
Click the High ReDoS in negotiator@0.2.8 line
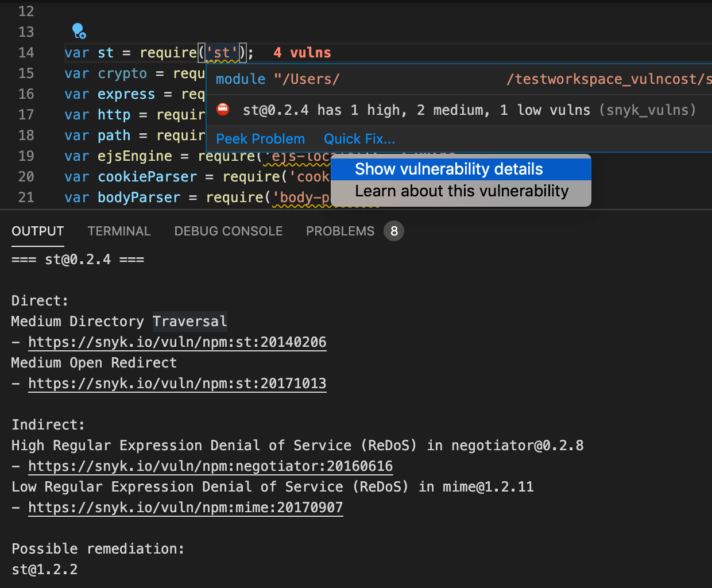coord(297,446)
